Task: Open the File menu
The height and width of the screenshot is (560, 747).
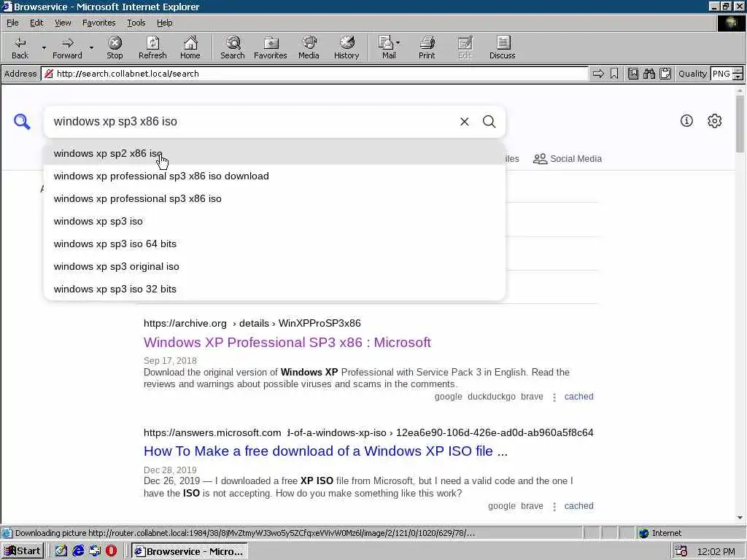Action: coord(12,23)
